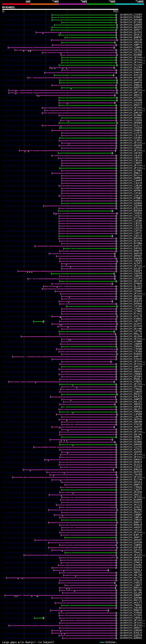This screenshot has width=146, height=644.
Task: Open hit UniRef100_B9IXY4
Action: (x=131, y=176)
